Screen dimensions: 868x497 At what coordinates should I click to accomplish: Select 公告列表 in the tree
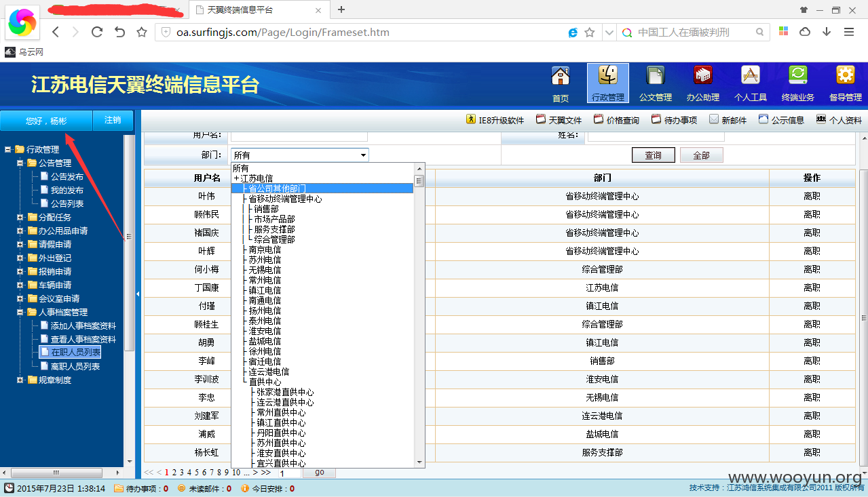tap(67, 203)
